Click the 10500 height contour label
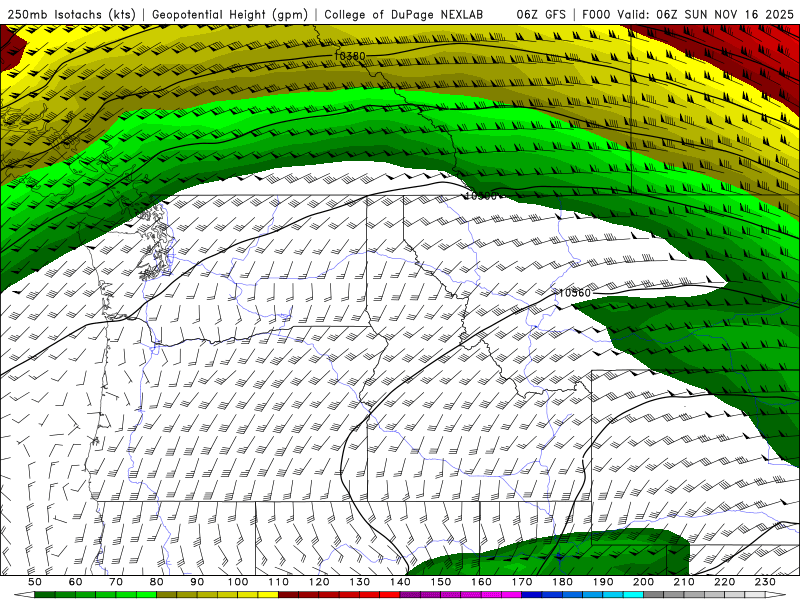 [x=481, y=196]
